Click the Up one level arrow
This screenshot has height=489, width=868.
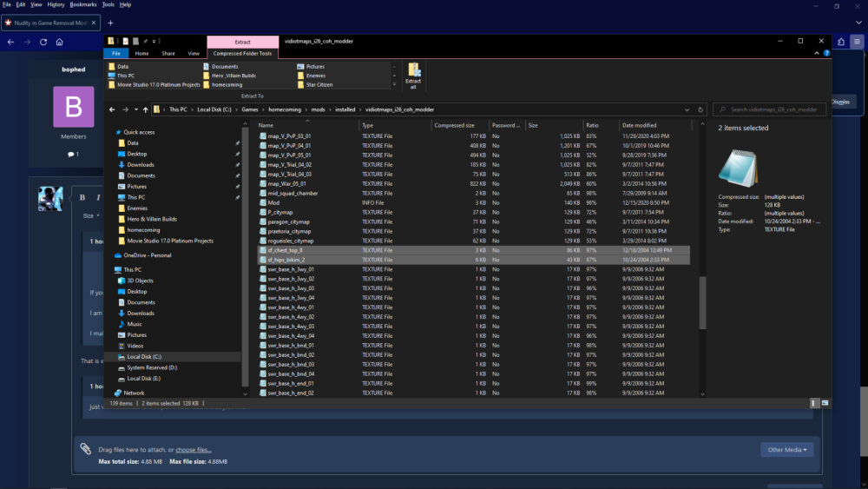[x=145, y=109]
